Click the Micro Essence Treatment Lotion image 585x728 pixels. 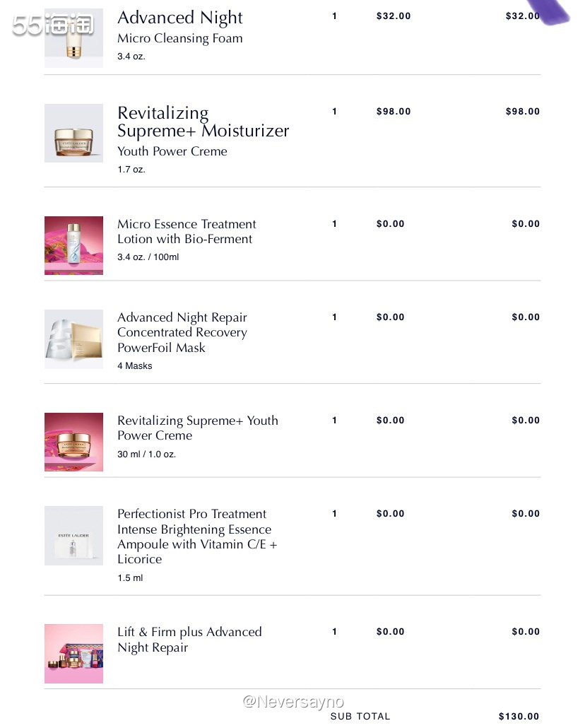[x=73, y=245]
